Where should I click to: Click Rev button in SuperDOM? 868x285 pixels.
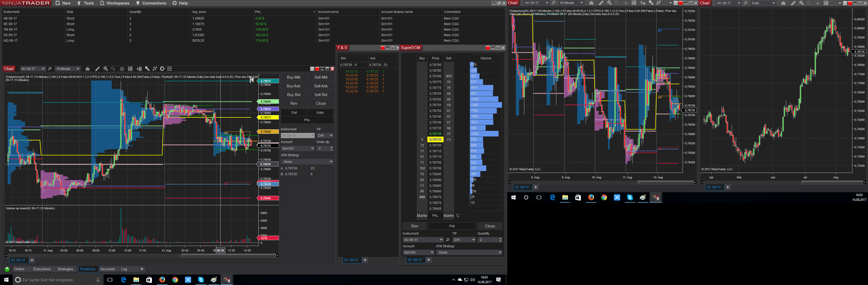tap(414, 226)
